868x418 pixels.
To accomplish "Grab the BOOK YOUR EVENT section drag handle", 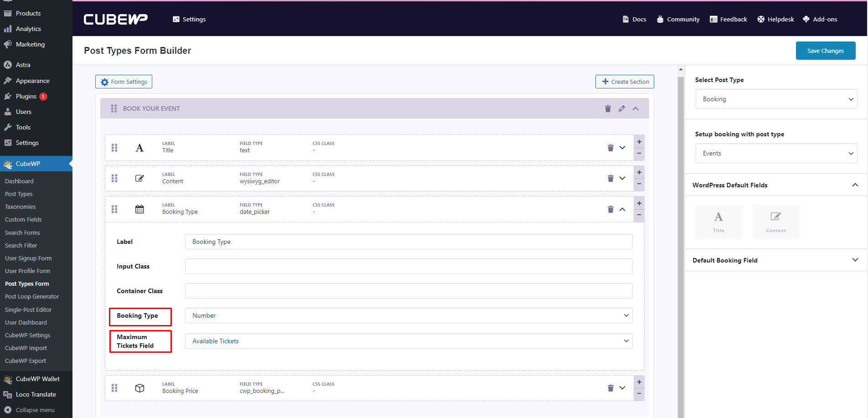I will coord(114,108).
